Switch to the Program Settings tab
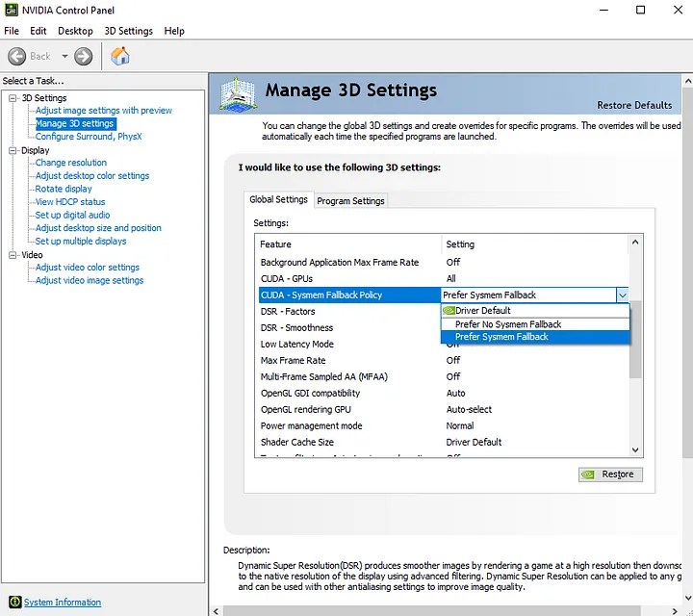693x616 pixels. (350, 200)
